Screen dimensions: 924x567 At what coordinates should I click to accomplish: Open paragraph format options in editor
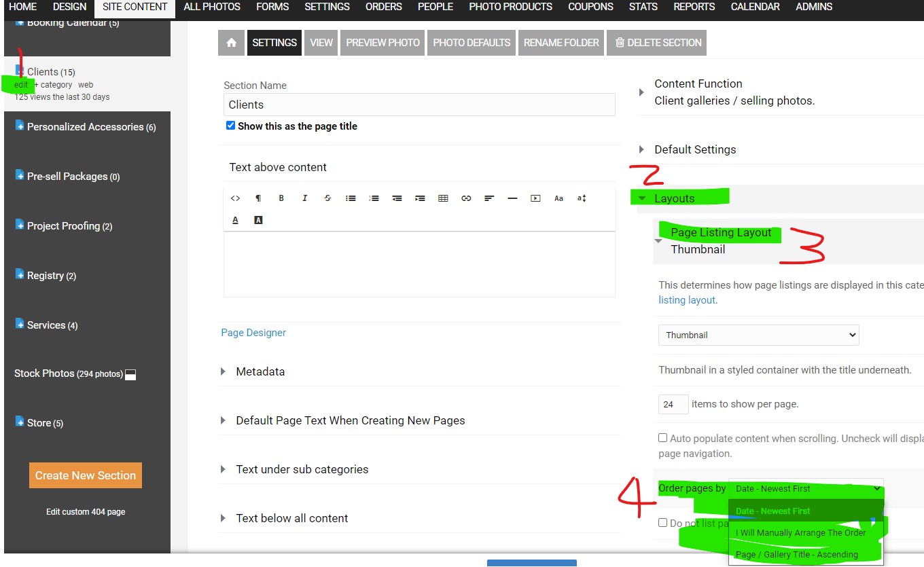tap(258, 198)
